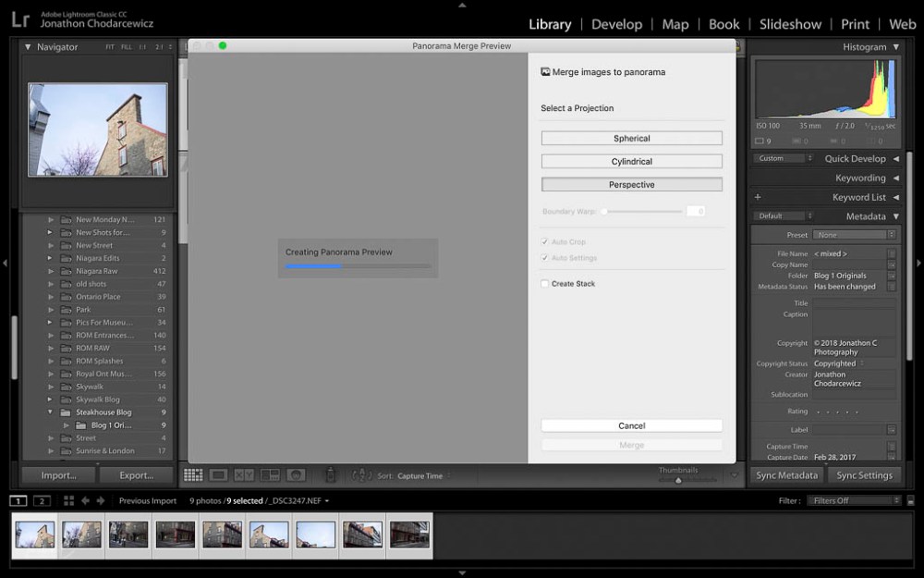This screenshot has width=924, height=578.
Task: Toggle the Auto Settings checkbox
Action: click(545, 258)
